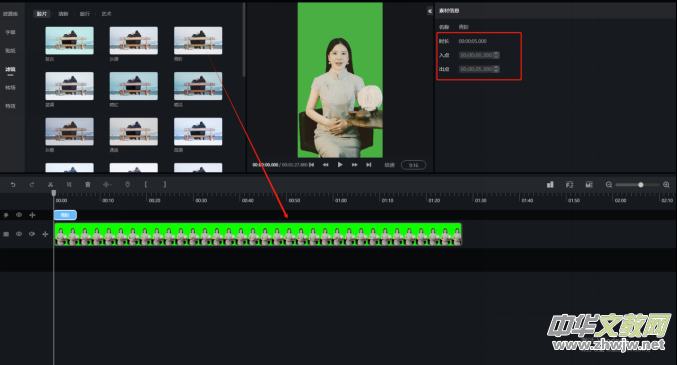Open the 9:16 aspect ratio selector
Viewport: 677px width, 365px height.
413,165
